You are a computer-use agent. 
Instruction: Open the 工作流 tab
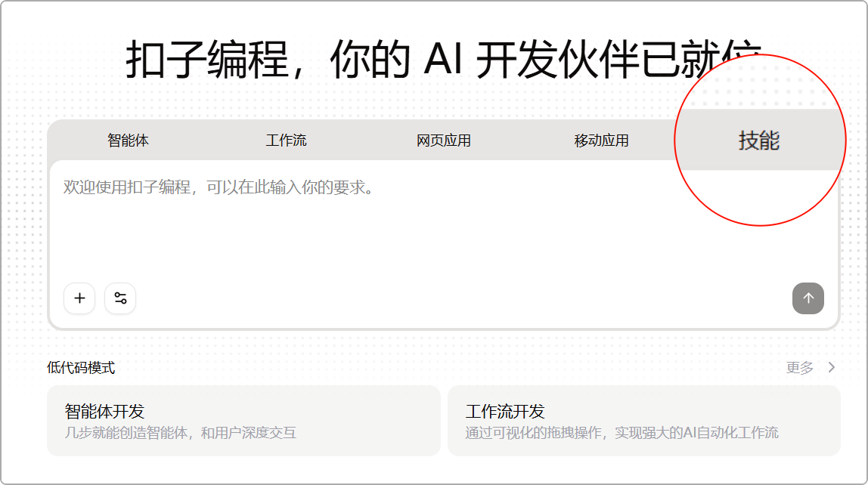(x=286, y=140)
